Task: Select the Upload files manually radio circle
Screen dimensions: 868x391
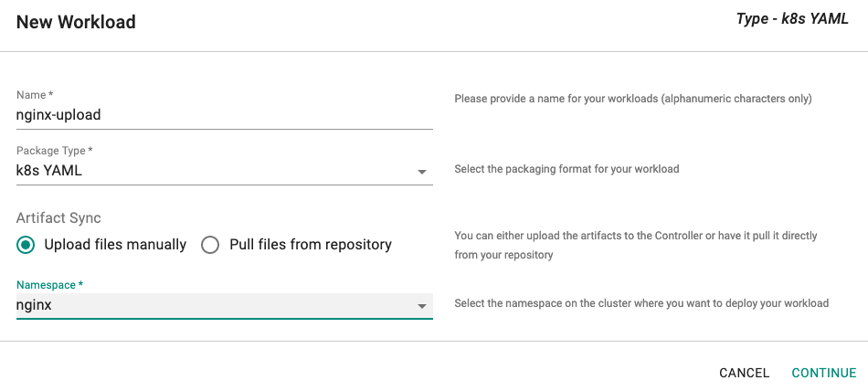Action: click(26, 245)
